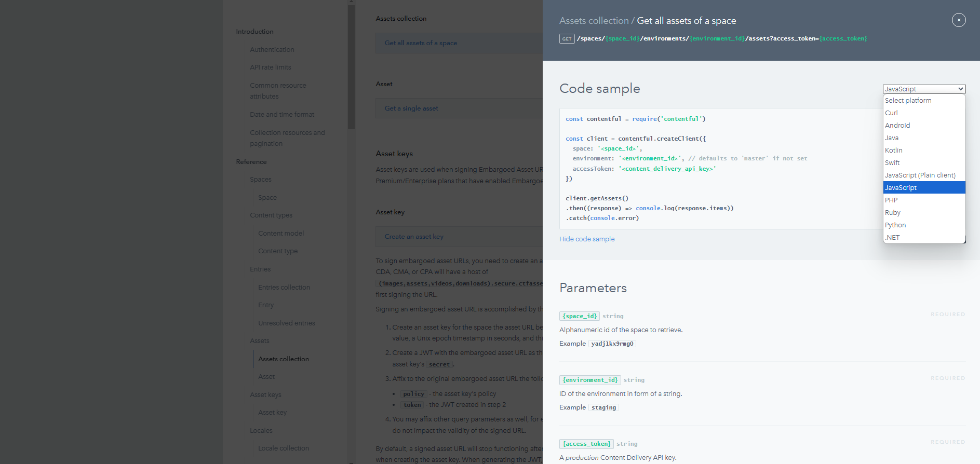Open Locale collection in sidebar
The width and height of the screenshot is (980, 464).
coord(284,448)
